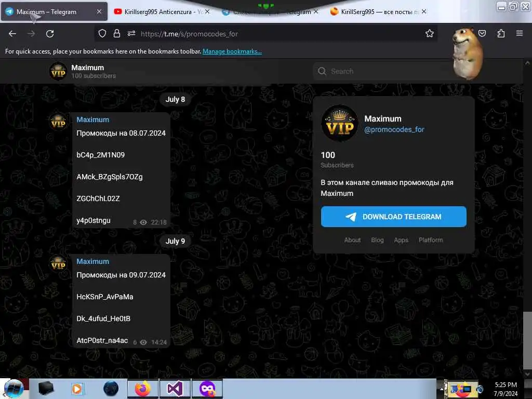Image resolution: width=532 pixels, height=399 pixels.
Task: Open the media player taskbar icon
Action: click(77, 389)
